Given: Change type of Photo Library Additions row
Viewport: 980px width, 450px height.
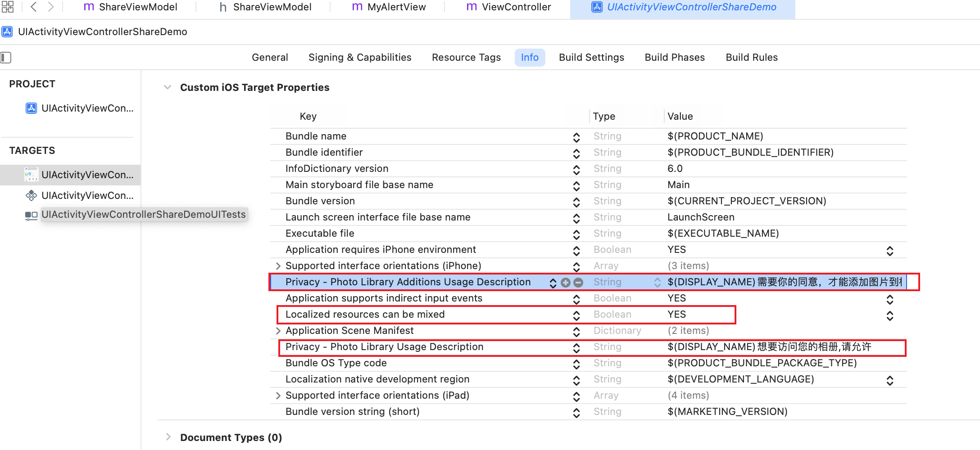Looking at the screenshot, I should (x=657, y=283).
